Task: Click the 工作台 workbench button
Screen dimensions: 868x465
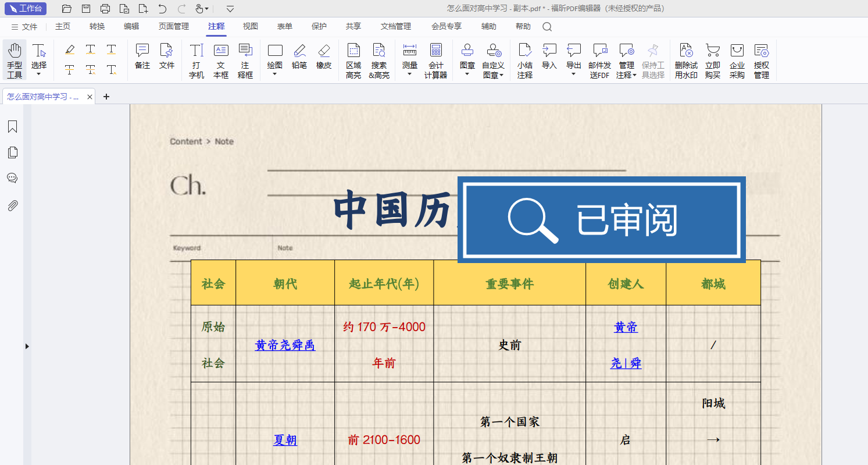Action: coord(26,8)
